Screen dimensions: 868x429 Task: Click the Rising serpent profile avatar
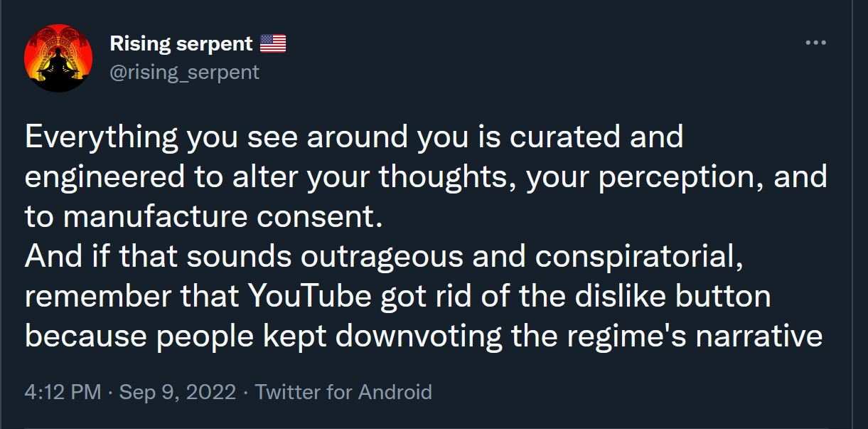59,58
